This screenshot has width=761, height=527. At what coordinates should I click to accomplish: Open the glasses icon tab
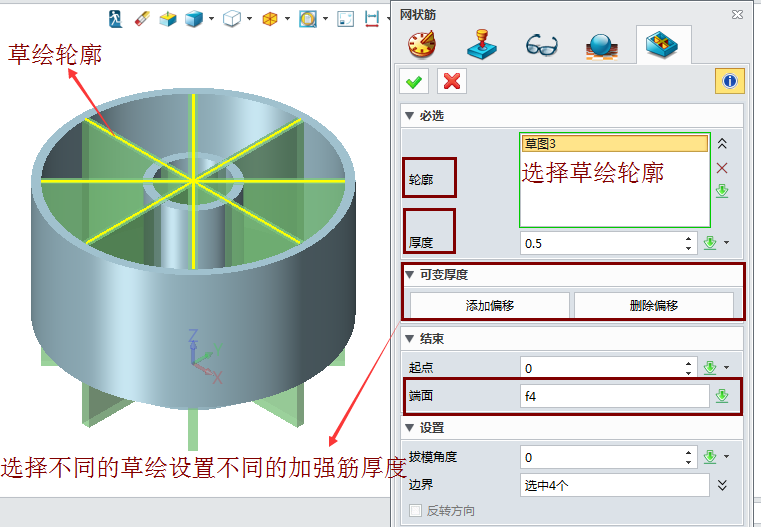542,45
